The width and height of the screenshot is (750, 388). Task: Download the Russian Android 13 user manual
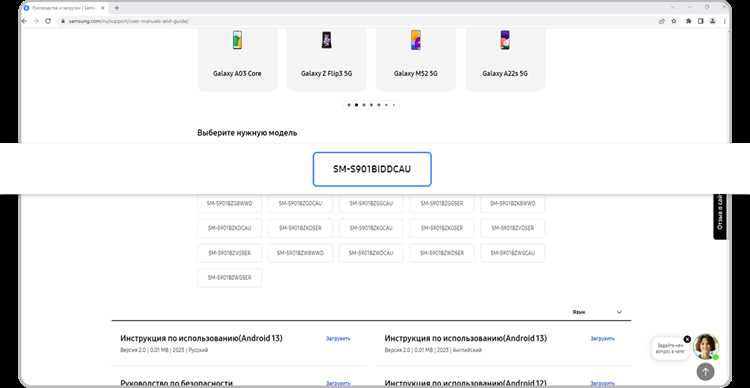tap(338, 338)
